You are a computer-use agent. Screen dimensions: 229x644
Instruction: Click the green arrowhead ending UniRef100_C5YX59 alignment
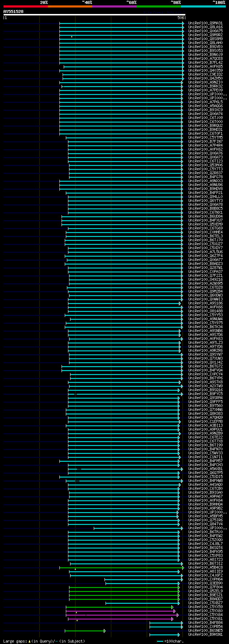pos(172,607)
